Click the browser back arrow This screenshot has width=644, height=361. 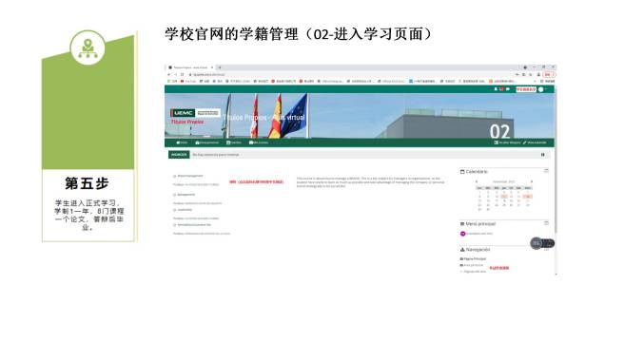(168, 75)
